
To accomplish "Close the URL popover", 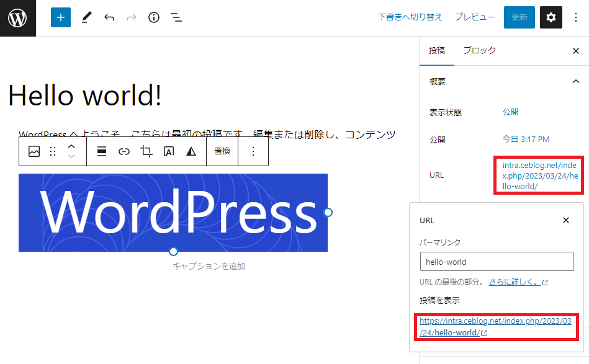I will point(565,220).
